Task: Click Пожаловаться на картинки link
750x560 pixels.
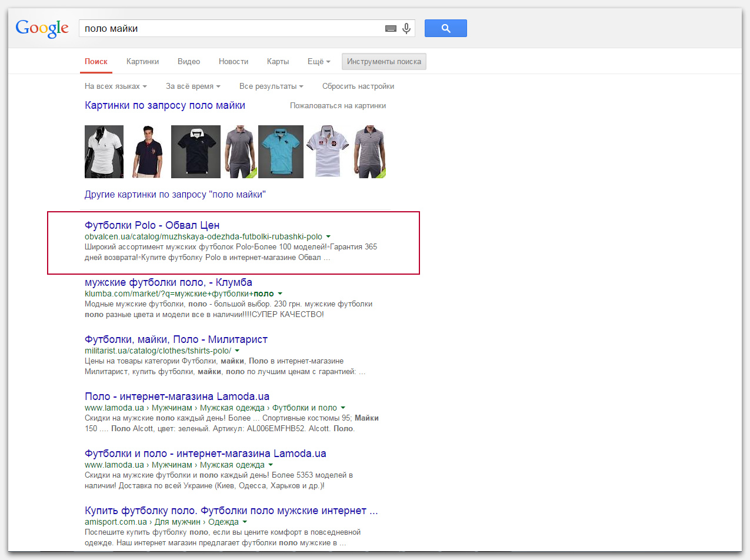Action: 338,106
